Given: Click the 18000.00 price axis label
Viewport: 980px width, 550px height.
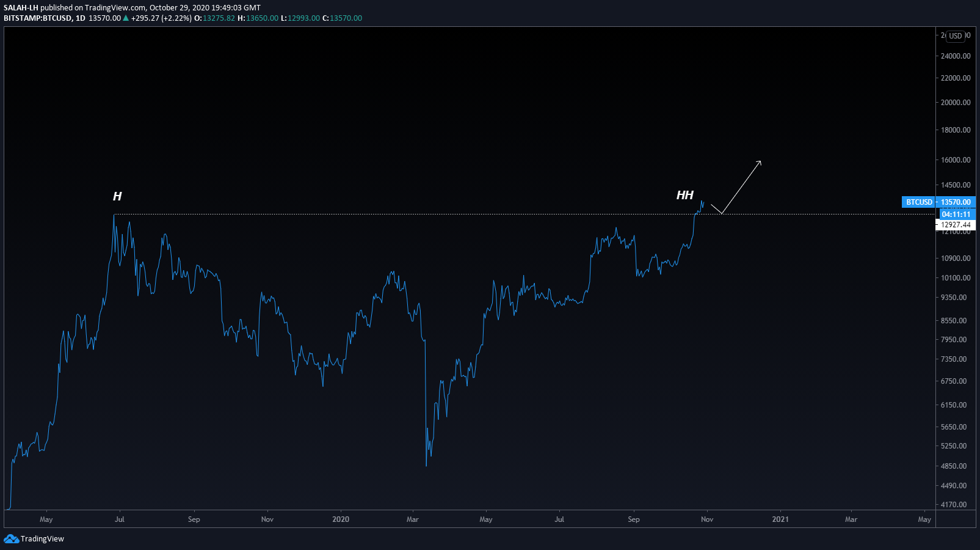Looking at the screenshot, I should tap(956, 130).
